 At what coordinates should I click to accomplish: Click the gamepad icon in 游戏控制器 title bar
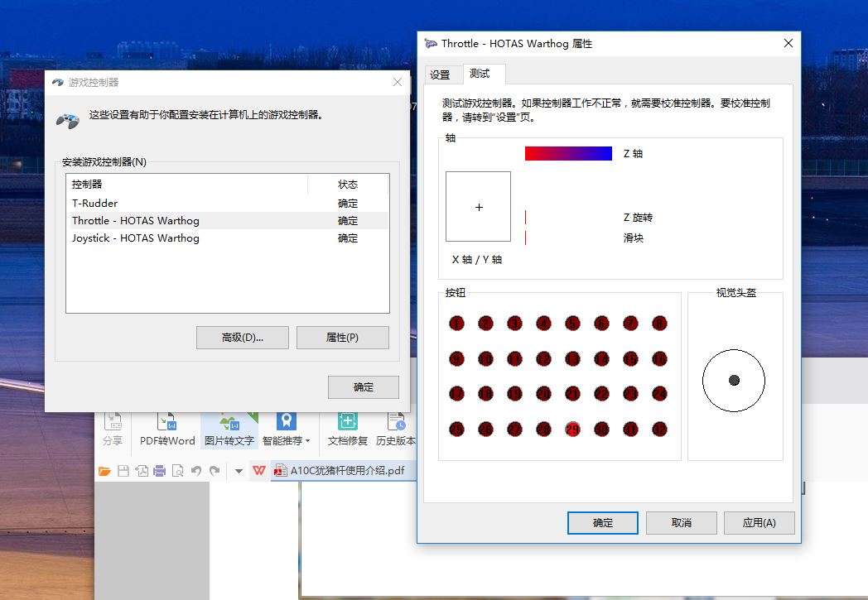point(58,83)
